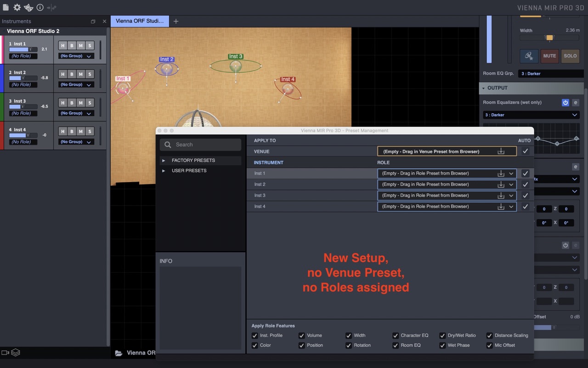588x368 pixels.
Task: Open Inst 4 group dropdown (No Group)
Action: [x=76, y=142]
